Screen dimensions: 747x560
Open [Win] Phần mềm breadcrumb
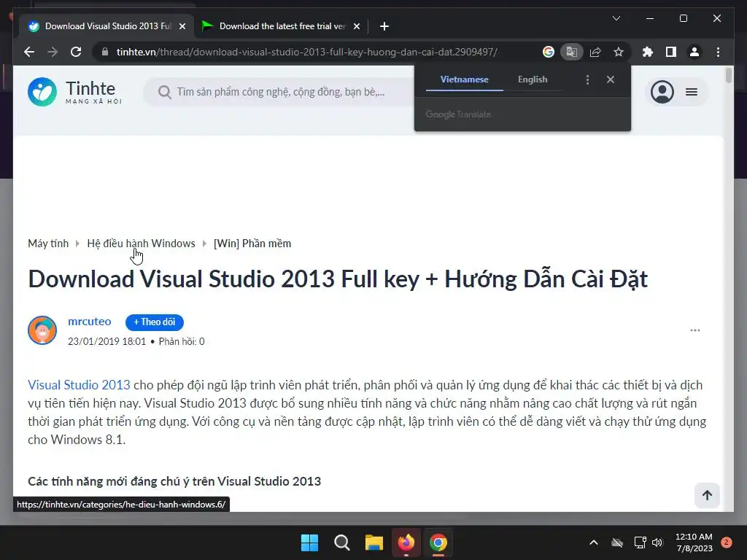[252, 244]
